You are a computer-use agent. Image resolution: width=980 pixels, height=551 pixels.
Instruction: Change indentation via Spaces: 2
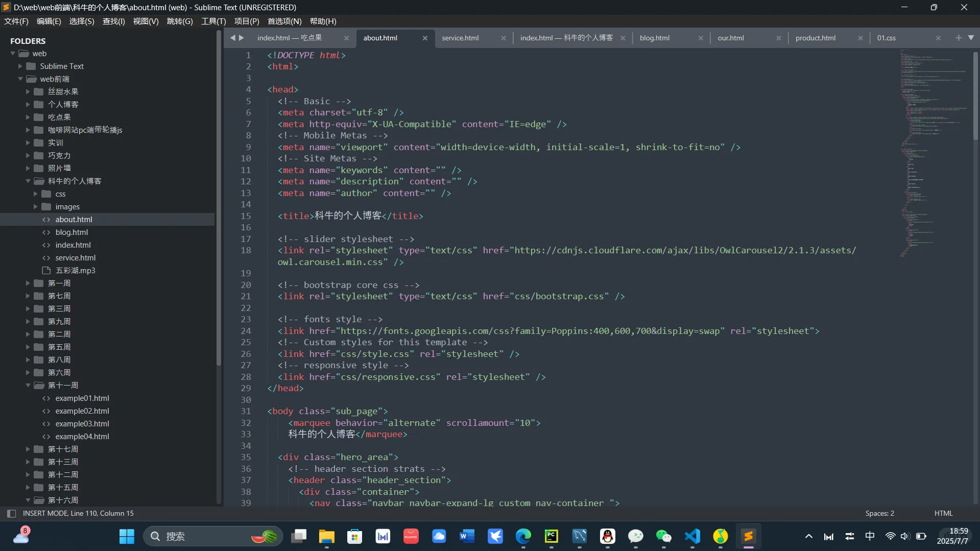879,513
